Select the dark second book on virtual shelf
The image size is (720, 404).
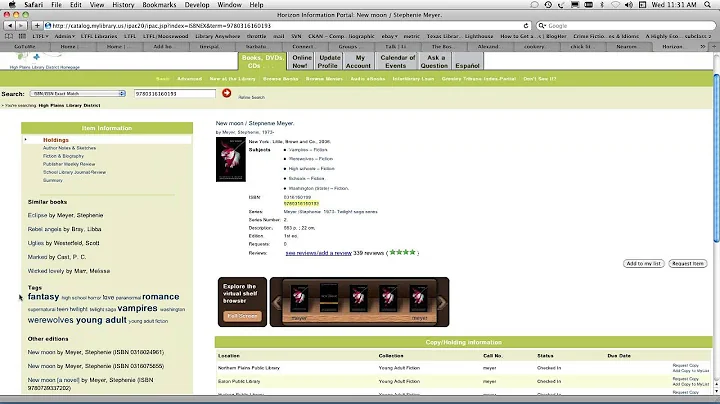tap(329, 298)
